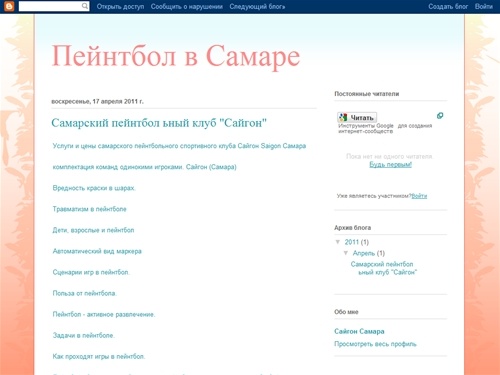Open link Дети, взрослые и пейнтбол
Viewport: 500px width, 375px height.
point(93,230)
